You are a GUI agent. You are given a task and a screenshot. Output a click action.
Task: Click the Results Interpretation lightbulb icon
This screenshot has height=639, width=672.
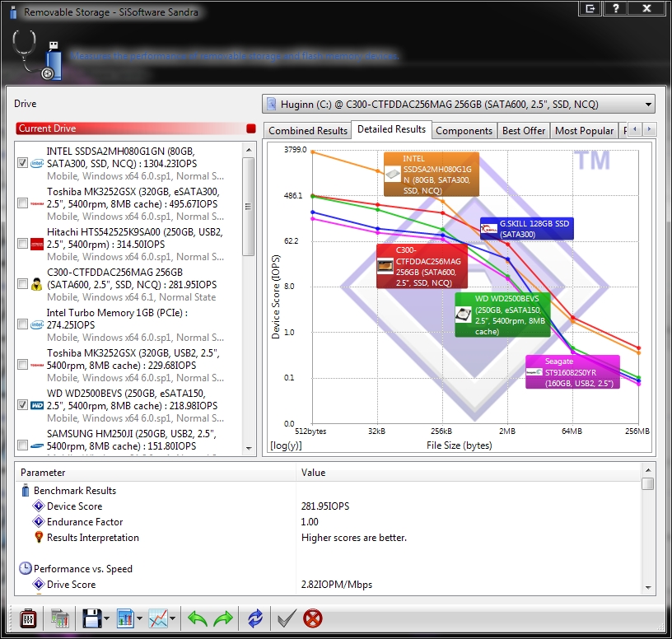[x=39, y=537]
